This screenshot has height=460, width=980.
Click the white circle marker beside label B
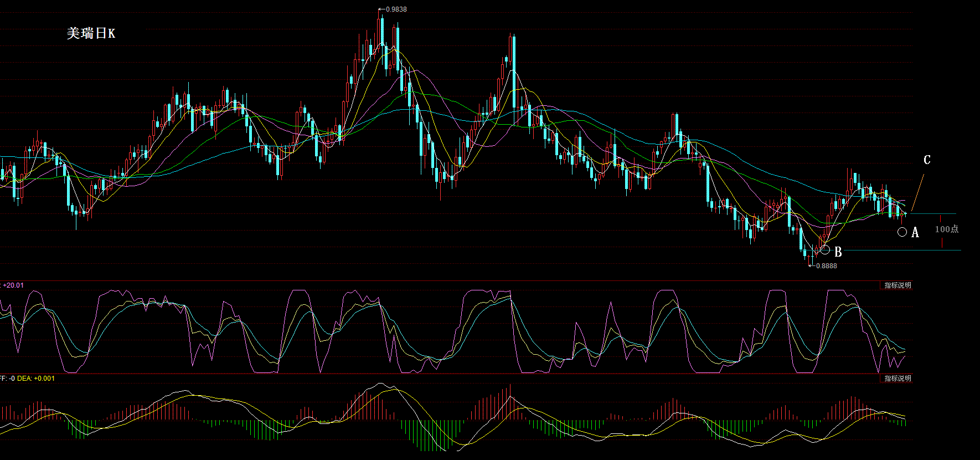click(x=825, y=250)
